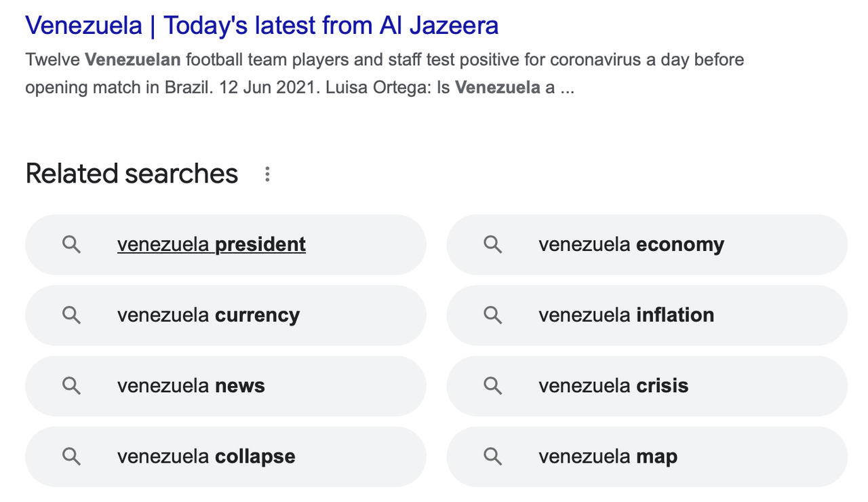Open the three-dot menu next to Related searches
This screenshot has width=868, height=502.
[x=267, y=174]
